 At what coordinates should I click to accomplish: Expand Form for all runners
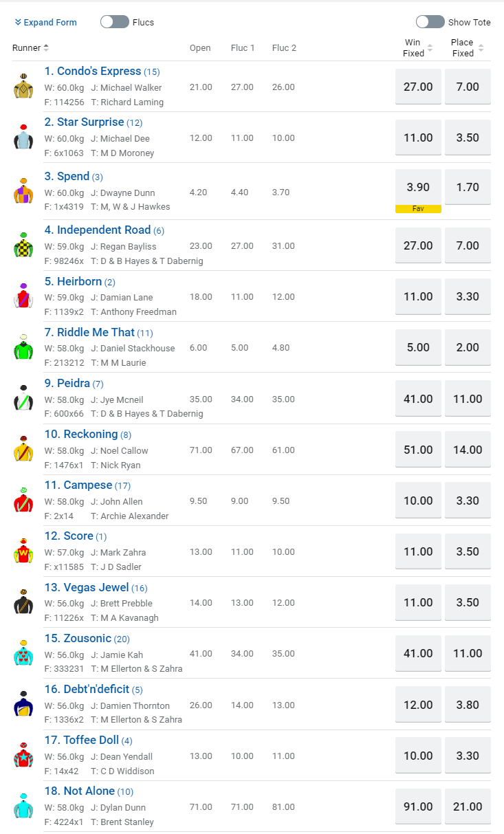coord(46,23)
